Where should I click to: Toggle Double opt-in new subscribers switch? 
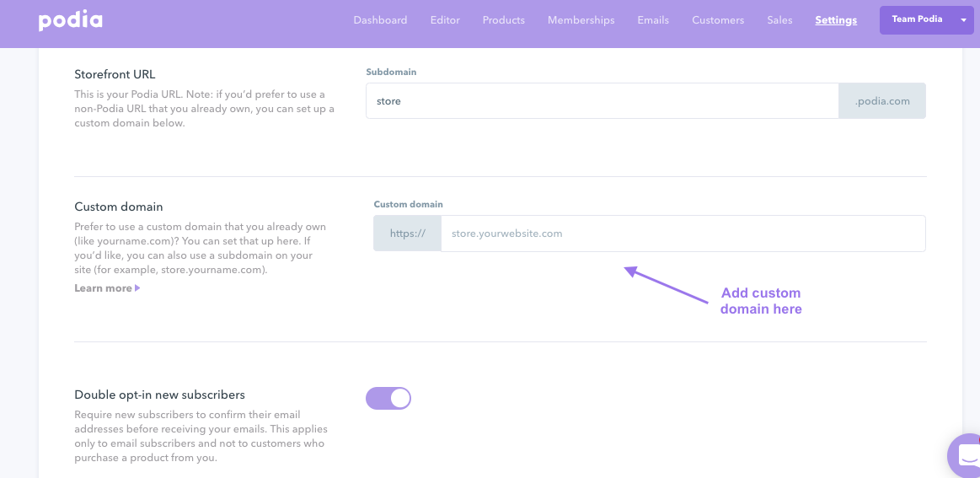tap(388, 398)
